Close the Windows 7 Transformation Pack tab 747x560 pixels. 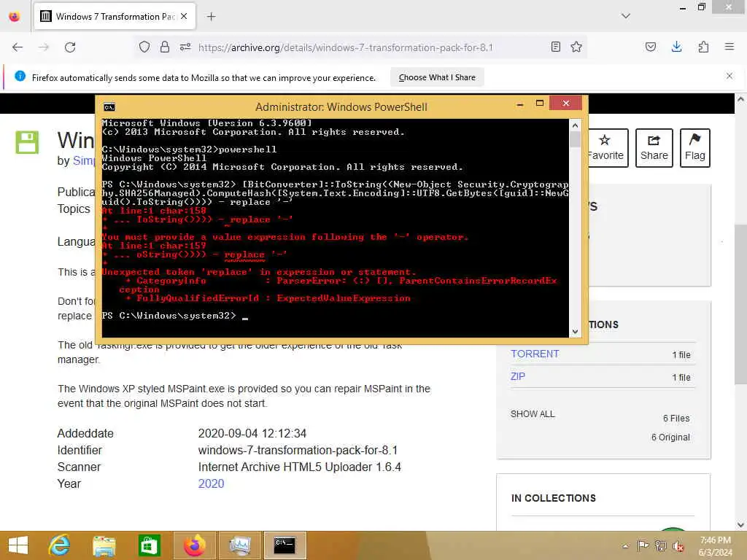coord(184,17)
